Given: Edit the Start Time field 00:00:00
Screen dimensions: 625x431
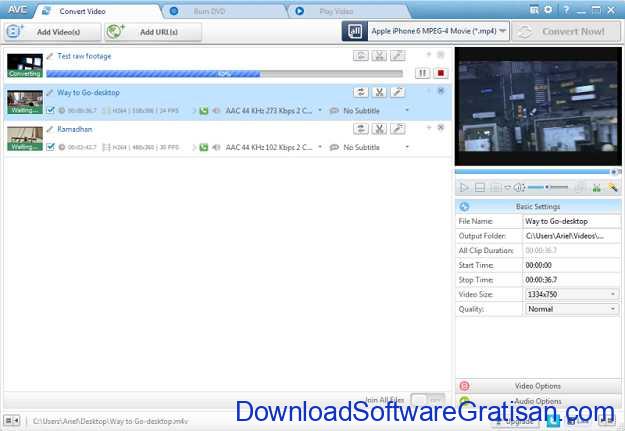Looking at the screenshot, I should [x=571, y=265].
